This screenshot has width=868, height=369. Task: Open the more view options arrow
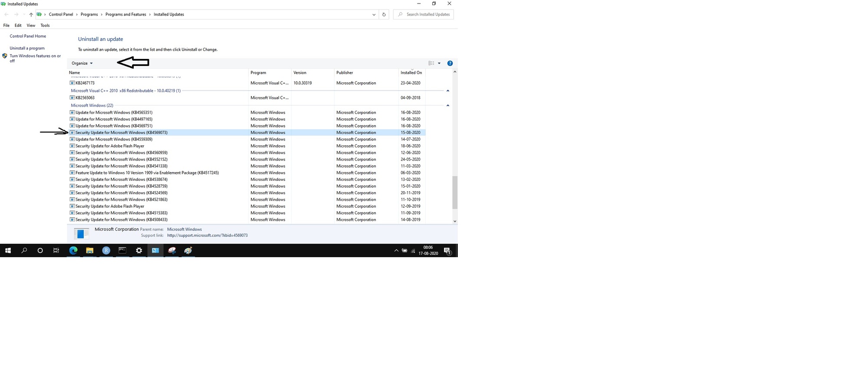coord(439,63)
